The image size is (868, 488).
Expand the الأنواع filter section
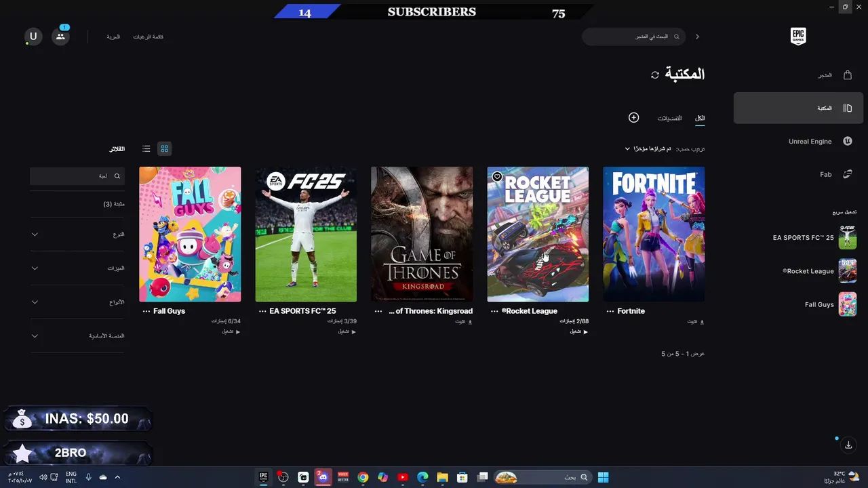pyautogui.click(x=77, y=302)
